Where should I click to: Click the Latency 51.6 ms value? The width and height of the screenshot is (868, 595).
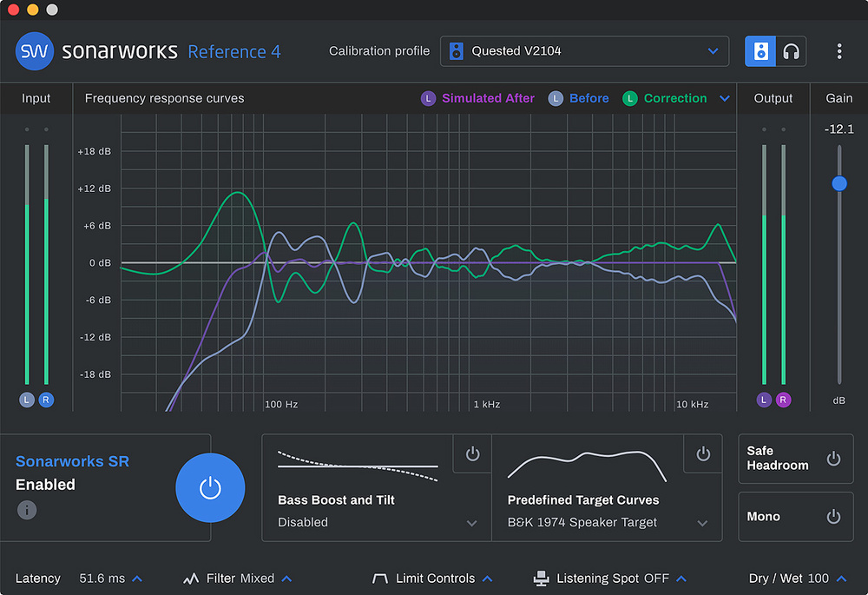(x=102, y=578)
